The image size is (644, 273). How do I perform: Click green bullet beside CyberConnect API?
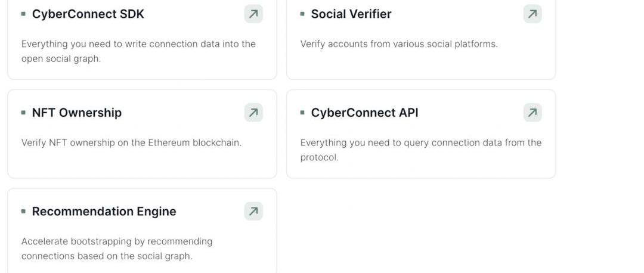tap(302, 113)
